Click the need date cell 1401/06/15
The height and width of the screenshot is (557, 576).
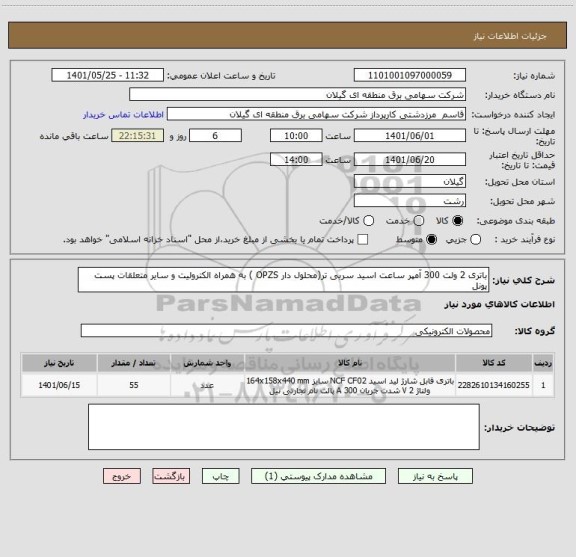(x=59, y=385)
